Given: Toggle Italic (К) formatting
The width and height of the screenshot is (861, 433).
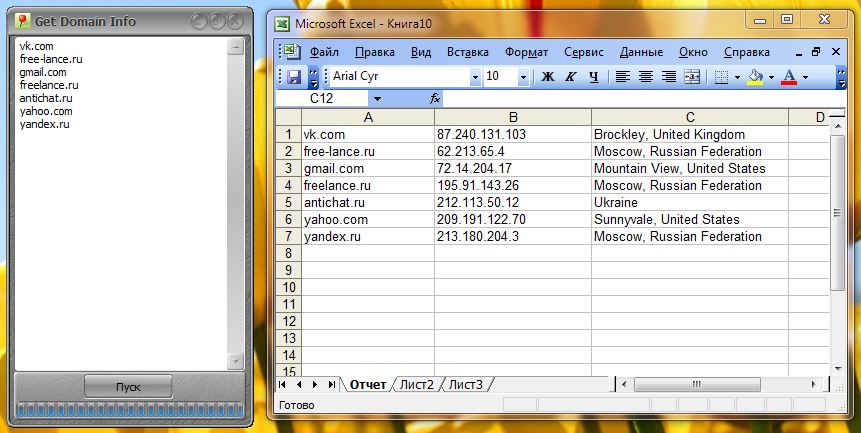Looking at the screenshot, I should [571, 77].
